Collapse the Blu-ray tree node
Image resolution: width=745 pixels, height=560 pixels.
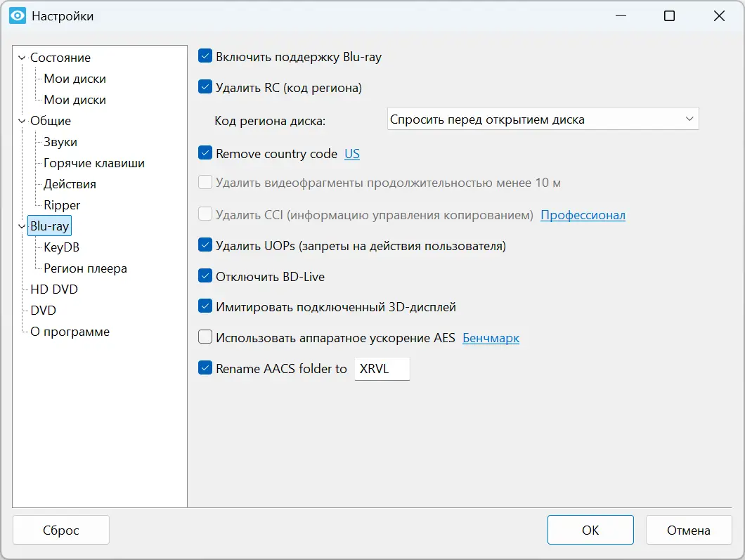pyautogui.click(x=22, y=227)
